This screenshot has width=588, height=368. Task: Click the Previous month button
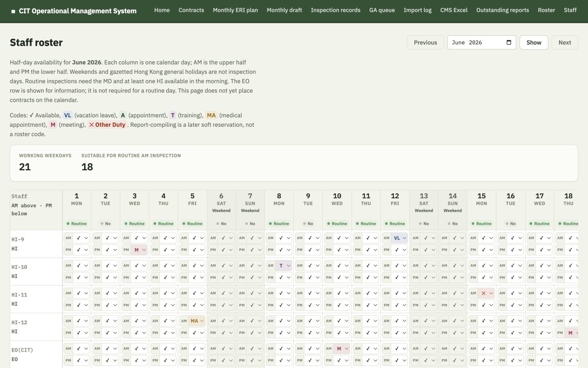click(x=425, y=43)
